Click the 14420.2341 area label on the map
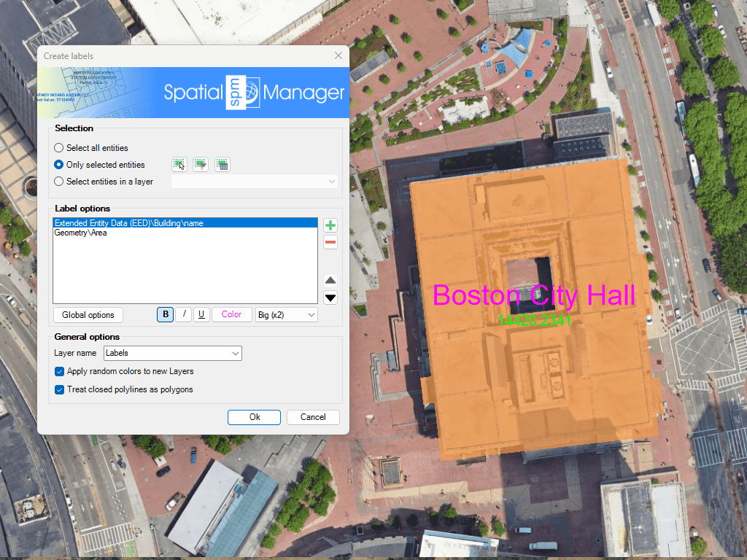Screen dimensions: 747x560 (534, 321)
